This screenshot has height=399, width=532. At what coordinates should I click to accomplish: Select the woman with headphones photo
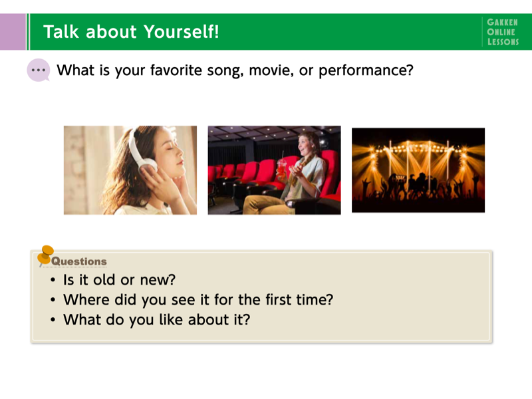pyautogui.click(x=130, y=170)
